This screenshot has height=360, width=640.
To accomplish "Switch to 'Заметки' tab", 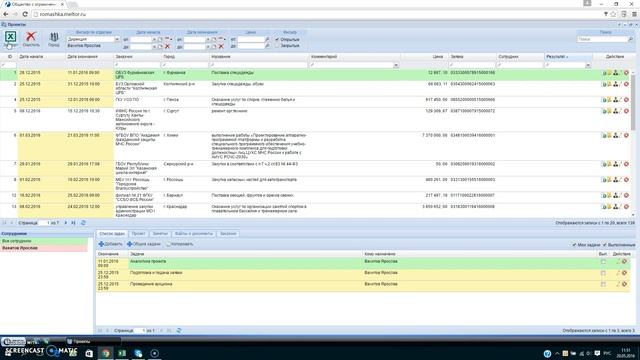I will point(160,234).
